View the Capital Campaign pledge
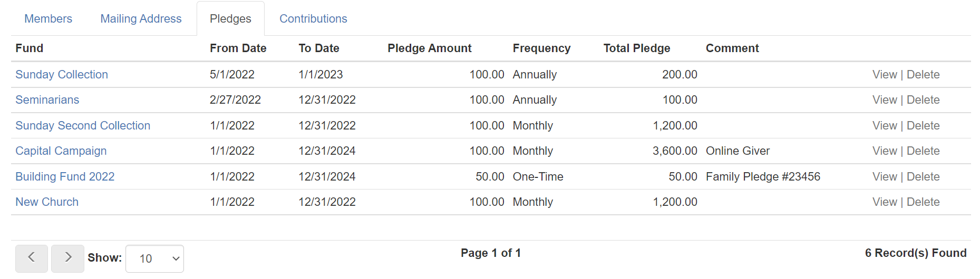 click(x=885, y=151)
